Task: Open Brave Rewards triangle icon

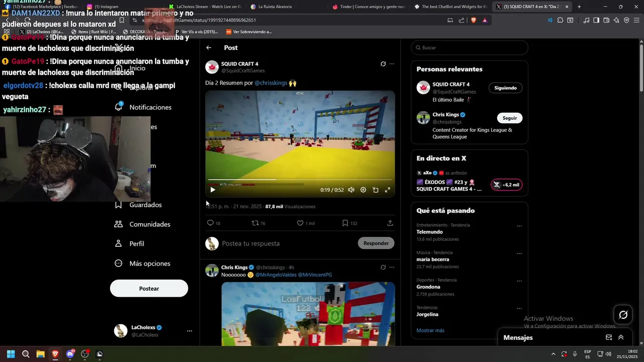Action: pyautogui.click(x=485, y=20)
